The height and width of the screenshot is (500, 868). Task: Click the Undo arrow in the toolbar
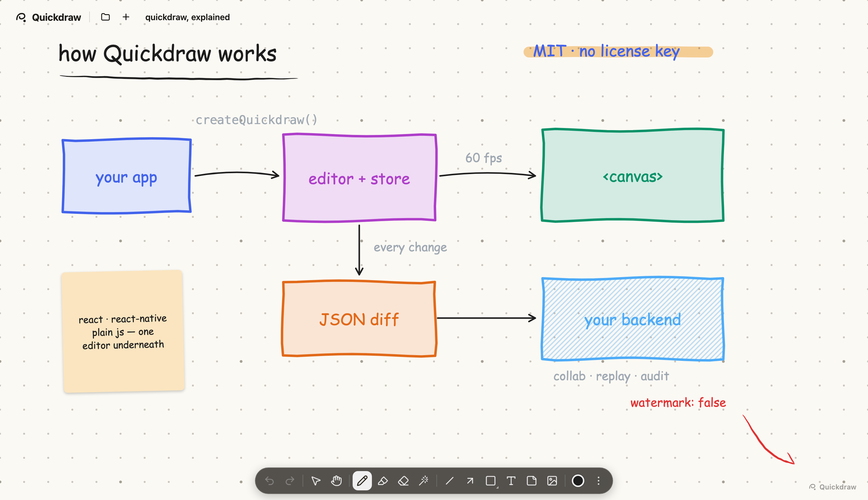pyautogui.click(x=269, y=481)
